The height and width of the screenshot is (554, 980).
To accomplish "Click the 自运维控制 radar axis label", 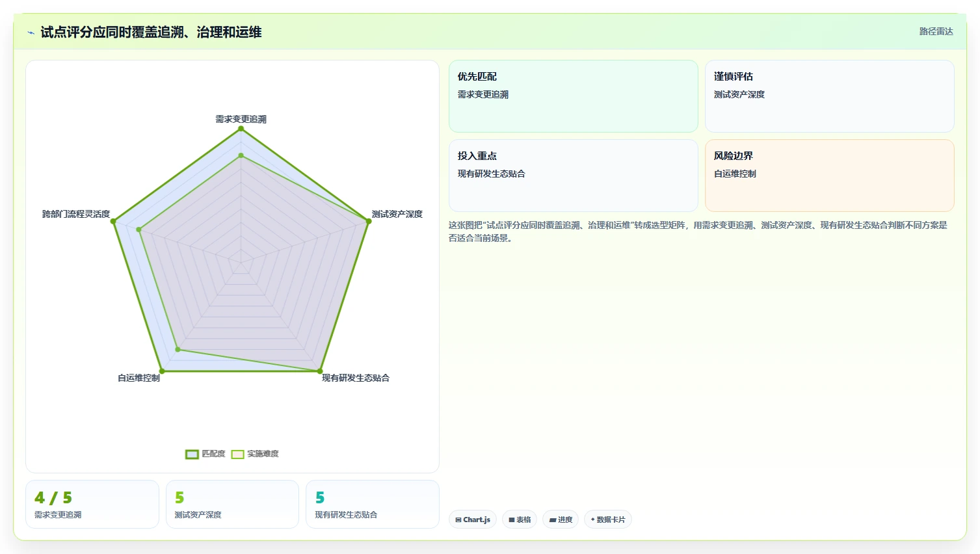I will [x=139, y=378].
